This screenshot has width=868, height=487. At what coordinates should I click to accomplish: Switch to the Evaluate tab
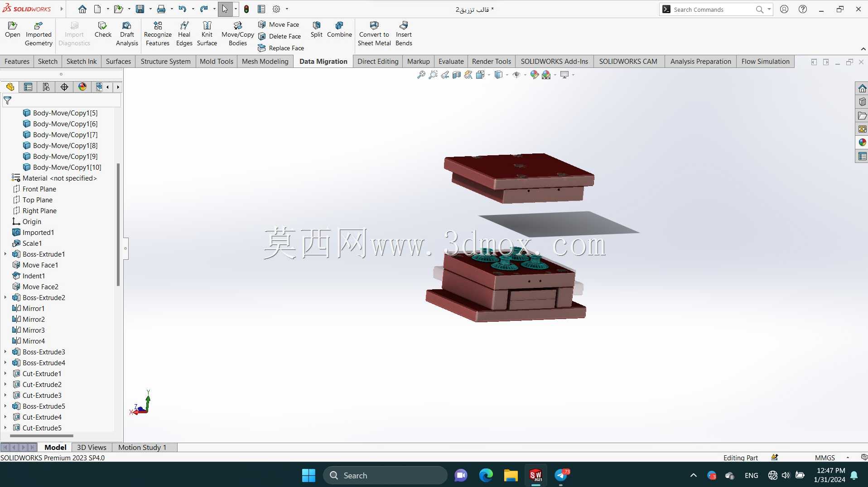tap(451, 62)
